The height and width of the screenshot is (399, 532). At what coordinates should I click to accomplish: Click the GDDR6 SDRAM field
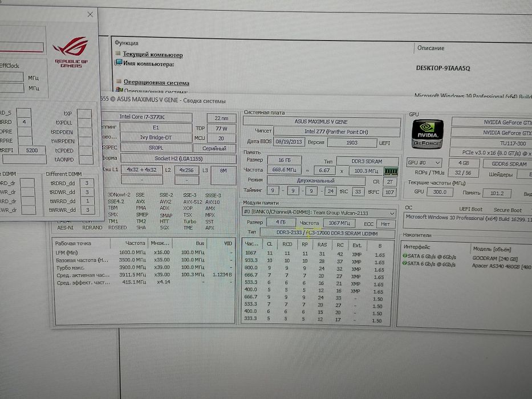click(x=507, y=164)
